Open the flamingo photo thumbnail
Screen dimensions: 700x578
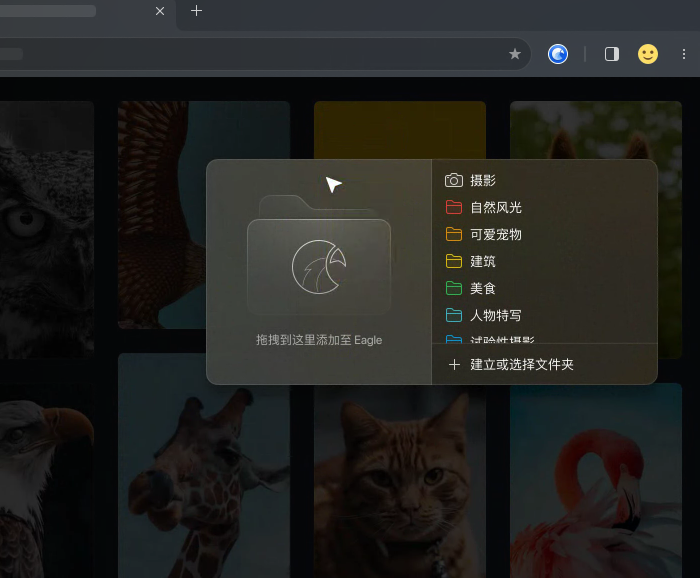(x=596, y=481)
